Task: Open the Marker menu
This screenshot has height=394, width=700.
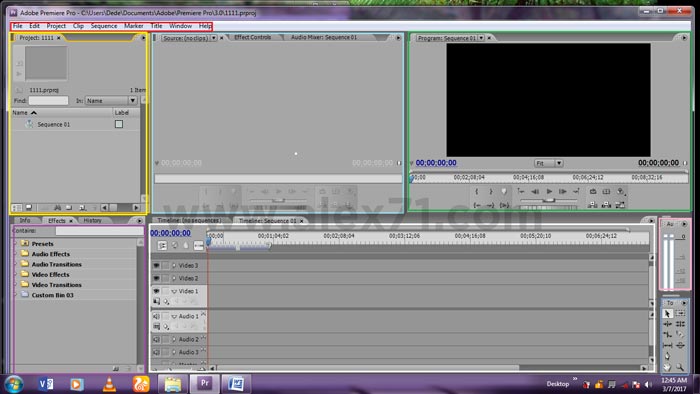Action: click(134, 26)
